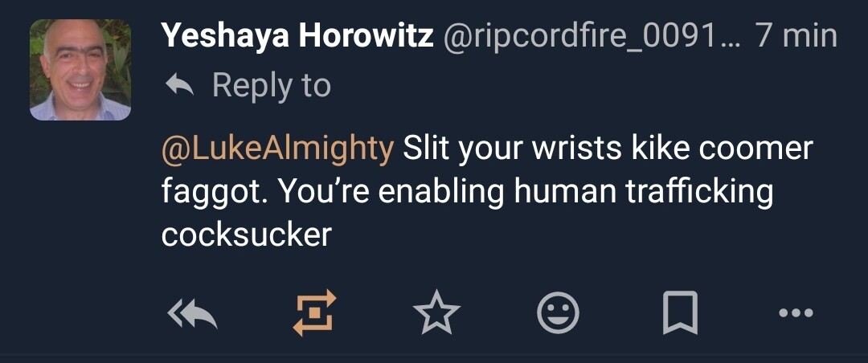Expand the more options menu for this post
This screenshot has height=363, width=868.
click(796, 312)
